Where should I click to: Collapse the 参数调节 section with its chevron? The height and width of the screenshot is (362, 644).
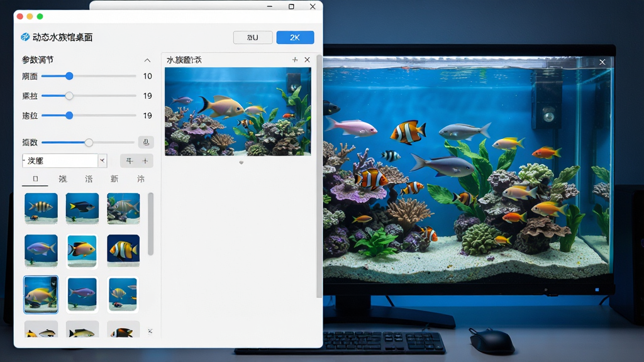click(147, 60)
